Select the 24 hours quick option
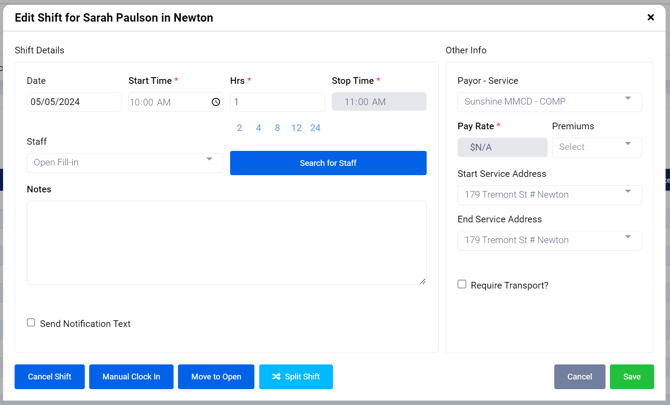670x405 pixels. coord(315,128)
